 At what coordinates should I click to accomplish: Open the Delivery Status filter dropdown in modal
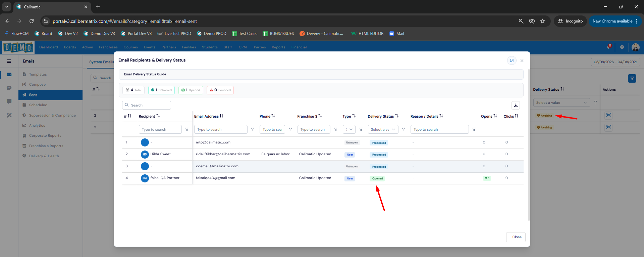coord(383,129)
